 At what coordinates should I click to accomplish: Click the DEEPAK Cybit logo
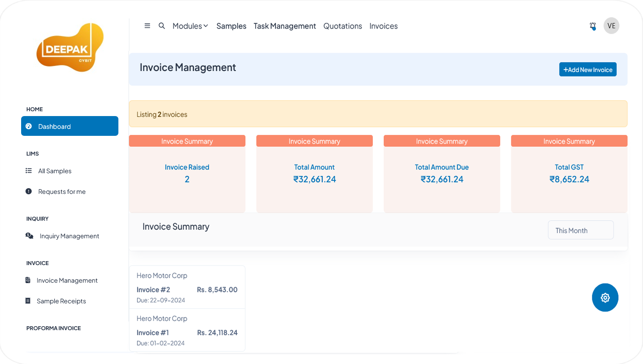[x=70, y=47]
